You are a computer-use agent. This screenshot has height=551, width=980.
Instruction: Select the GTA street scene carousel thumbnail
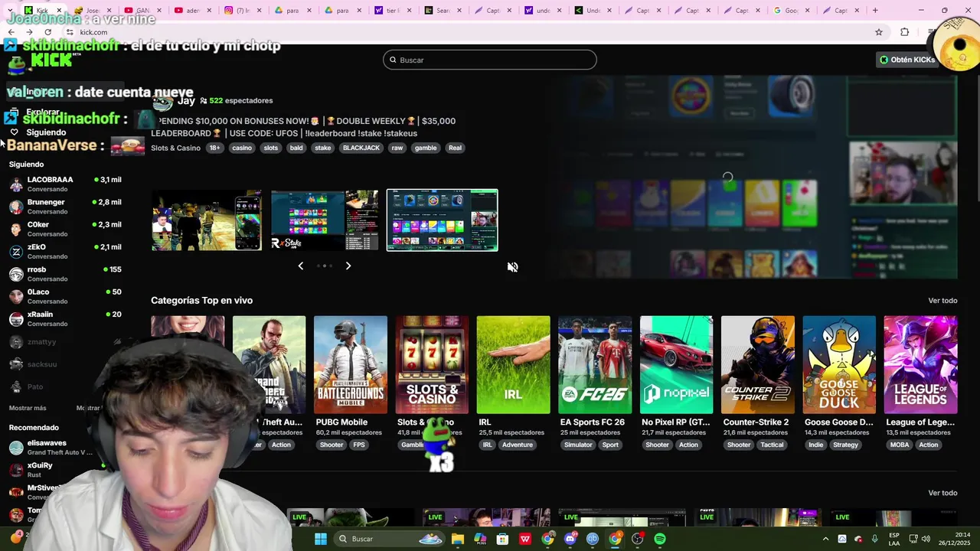pos(207,220)
